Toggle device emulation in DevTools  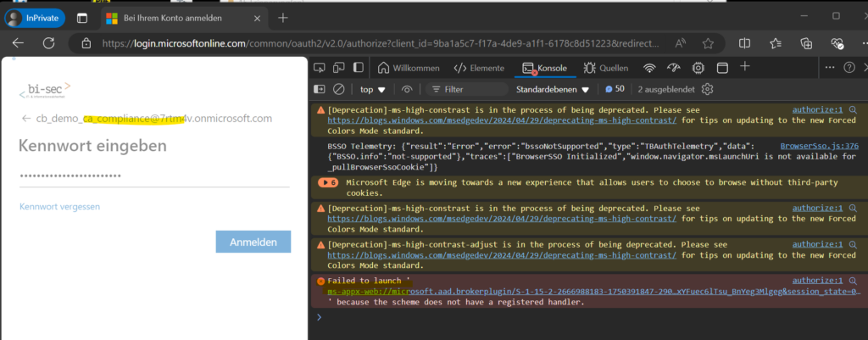[x=338, y=68]
